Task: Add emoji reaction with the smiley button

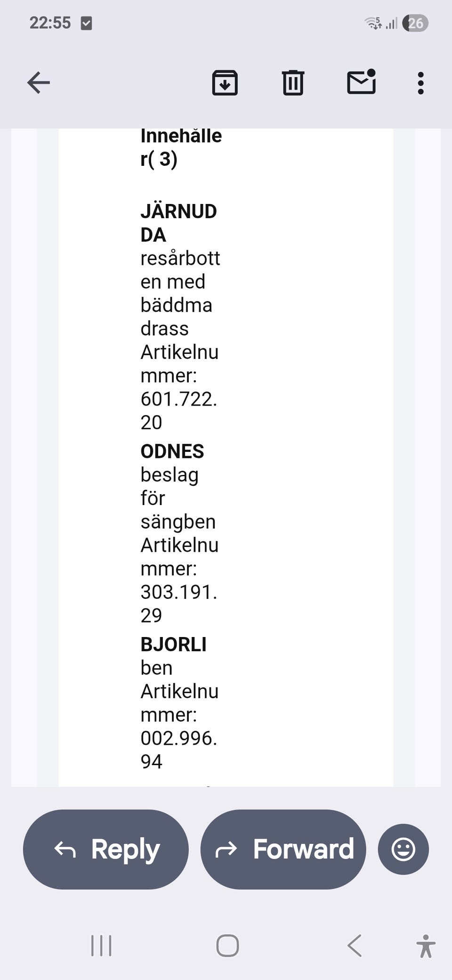Action: [403, 849]
